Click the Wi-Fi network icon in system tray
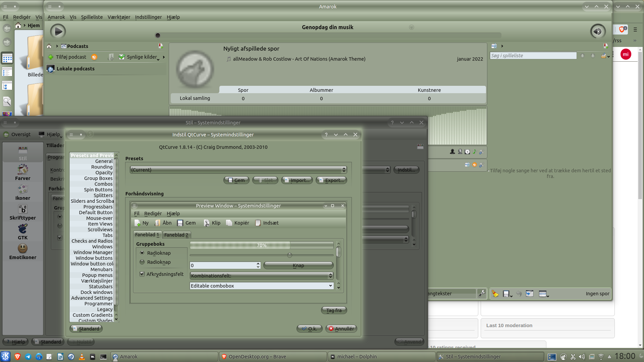The height and width of the screenshot is (362, 644). click(x=601, y=357)
